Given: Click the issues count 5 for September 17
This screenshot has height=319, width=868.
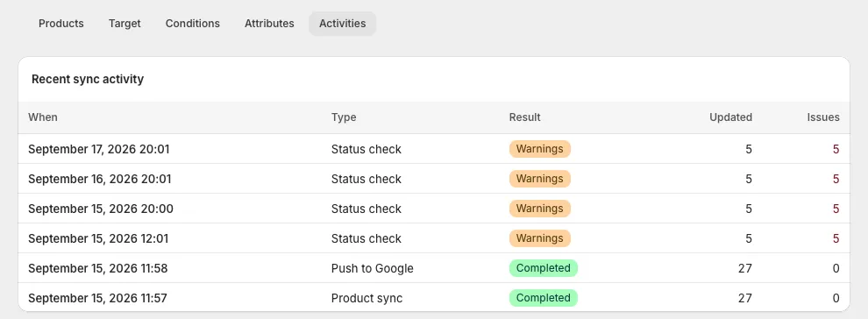Looking at the screenshot, I should (836, 149).
